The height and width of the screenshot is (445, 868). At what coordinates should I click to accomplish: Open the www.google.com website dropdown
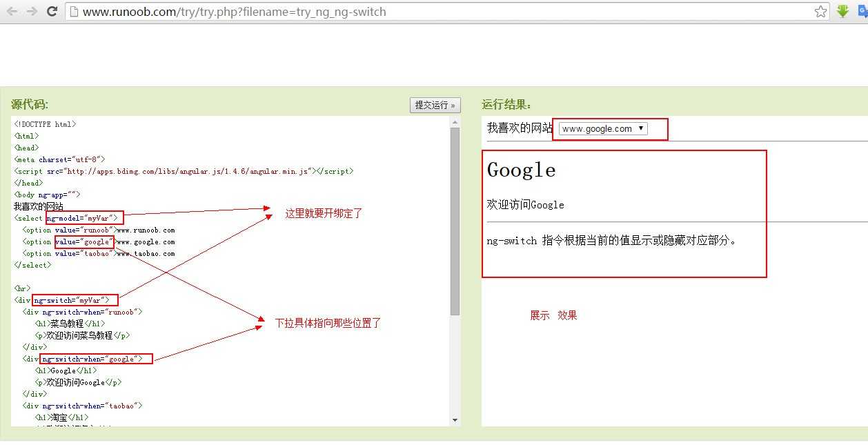[x=603, y=128]
